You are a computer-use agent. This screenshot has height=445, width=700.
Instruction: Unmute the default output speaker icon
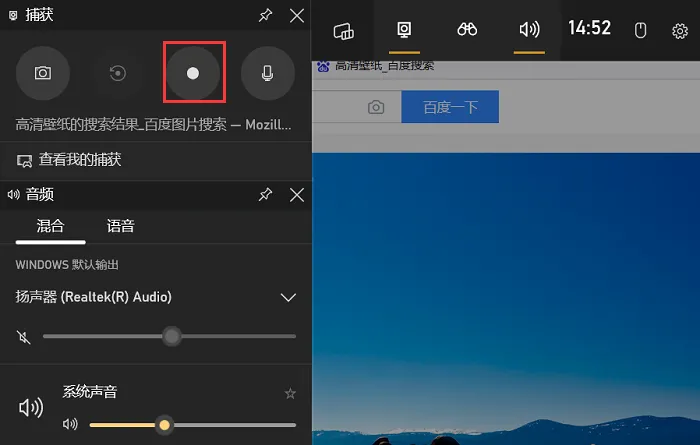(x=24, y=337)
